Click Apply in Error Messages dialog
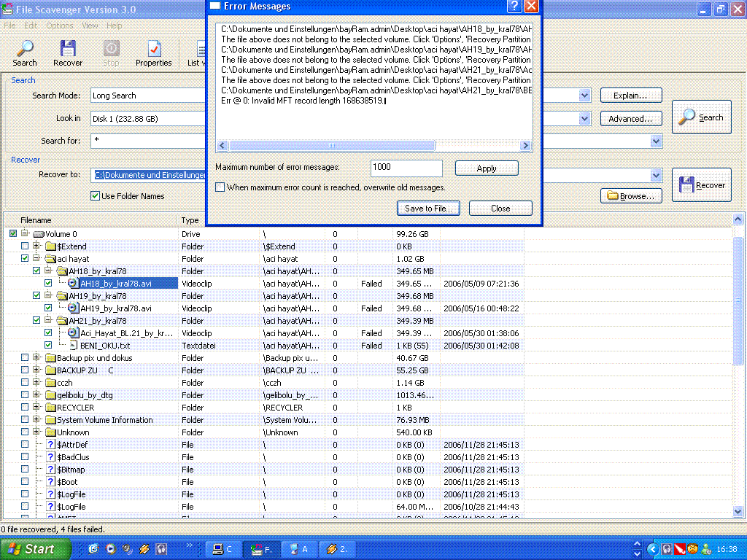 click(487, 168)
